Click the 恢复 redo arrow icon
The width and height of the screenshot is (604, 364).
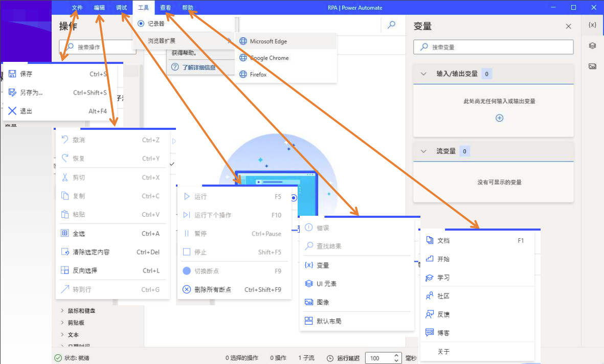(x=65, y=158)
